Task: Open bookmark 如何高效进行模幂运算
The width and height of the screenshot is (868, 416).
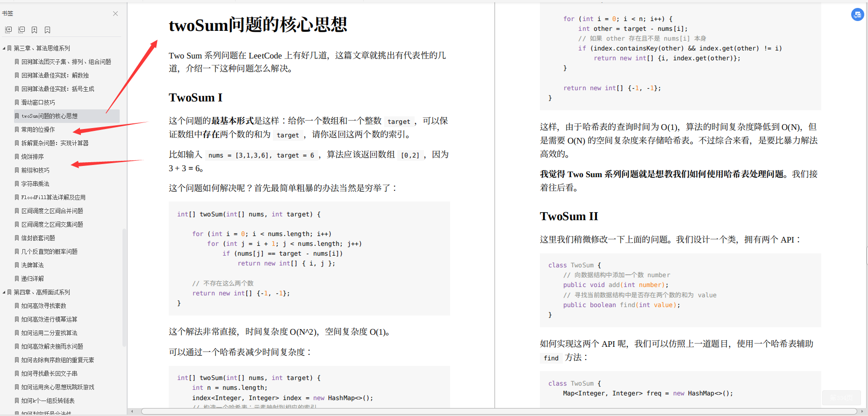Action: coord(49,319)
